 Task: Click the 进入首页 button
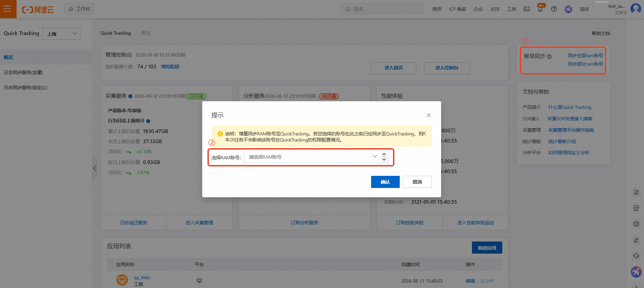click(x=393, y=68)
